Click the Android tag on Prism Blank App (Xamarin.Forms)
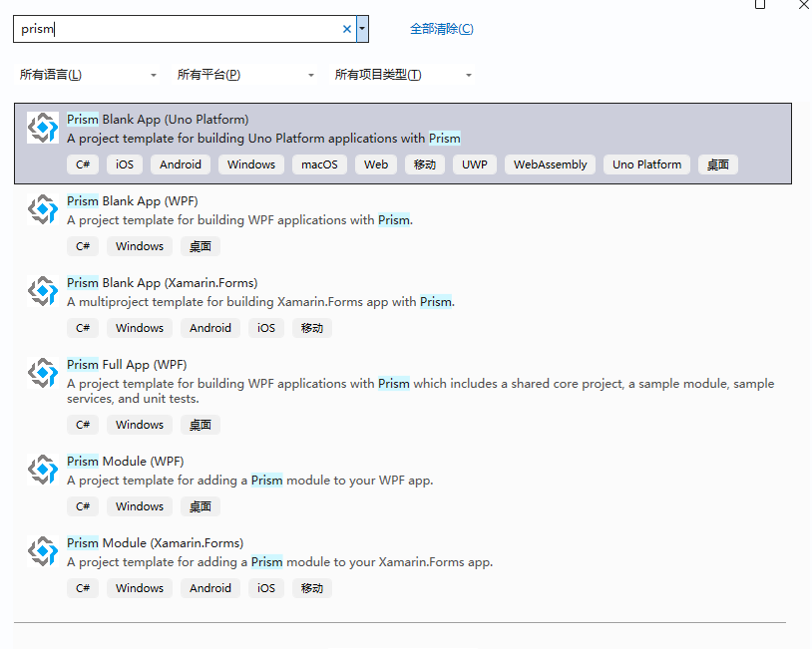This screenshot has width=812, height=649. point(210,328)
